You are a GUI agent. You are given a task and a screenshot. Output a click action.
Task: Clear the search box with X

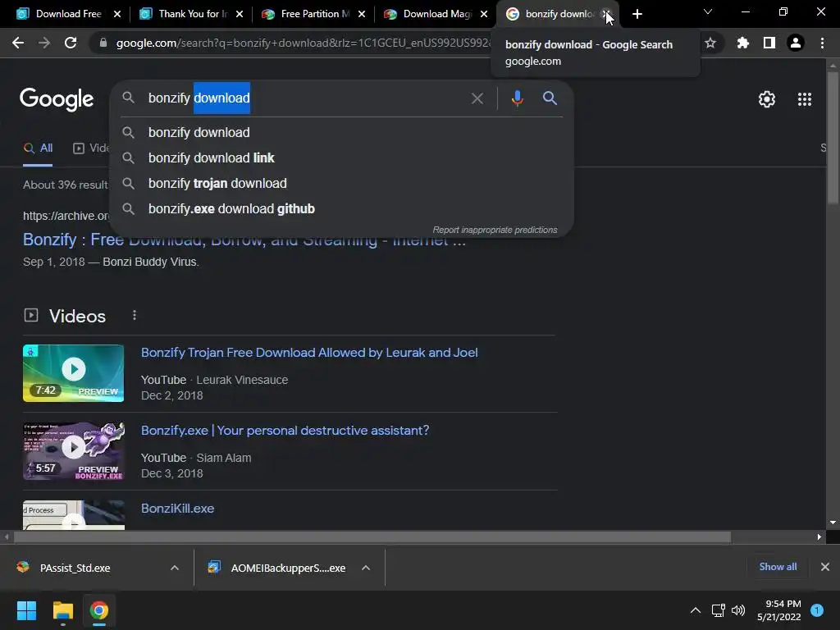[x=477, y=98]
